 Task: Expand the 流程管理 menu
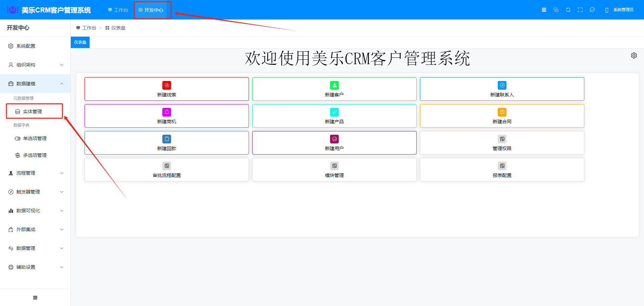click(35, 173)
